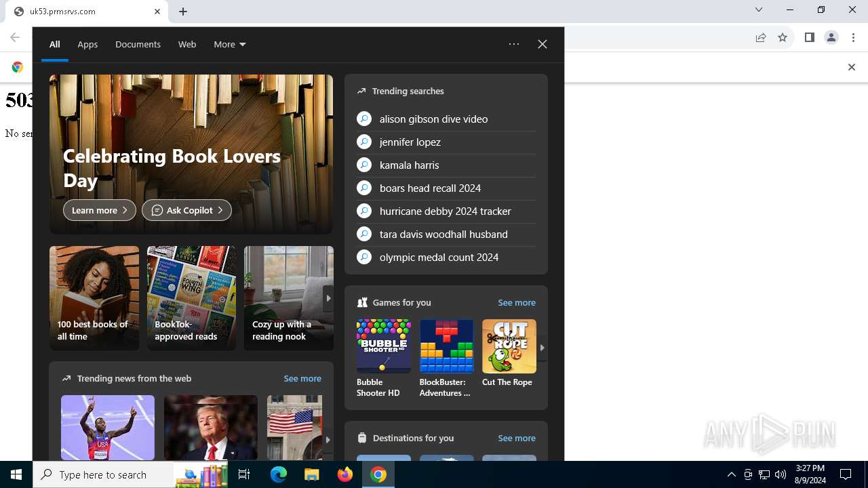Open the Windows Start menu
This screenshot has width=868, height=488.
click(16, 474)
